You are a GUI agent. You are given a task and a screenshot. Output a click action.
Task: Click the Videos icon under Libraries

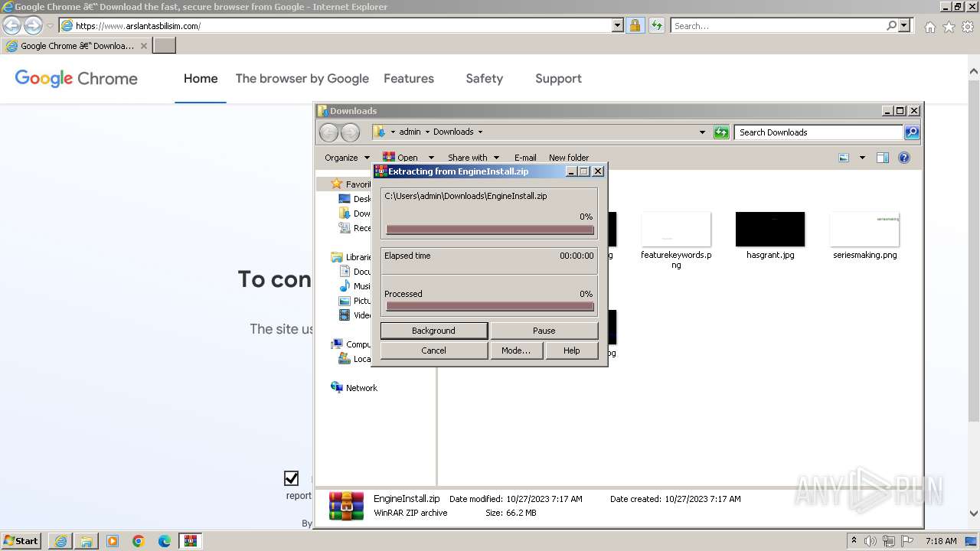pyautogui.click(x=345, y=315)
